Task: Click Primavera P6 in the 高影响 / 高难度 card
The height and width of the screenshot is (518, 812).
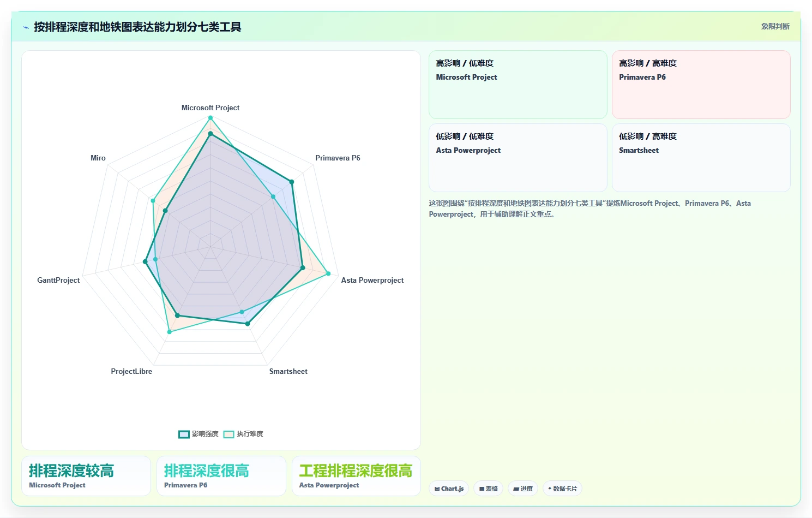Action: [x=642, y=78]
